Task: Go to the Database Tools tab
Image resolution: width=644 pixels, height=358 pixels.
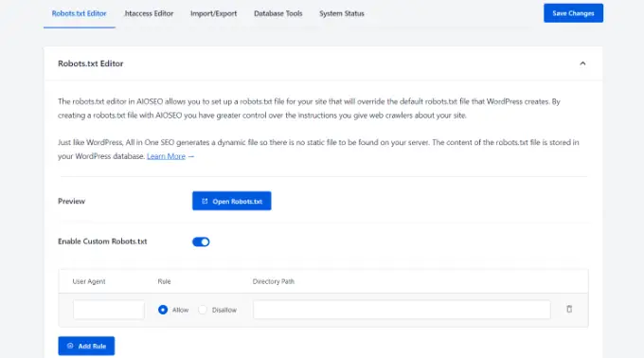Action: coord(278,13)
